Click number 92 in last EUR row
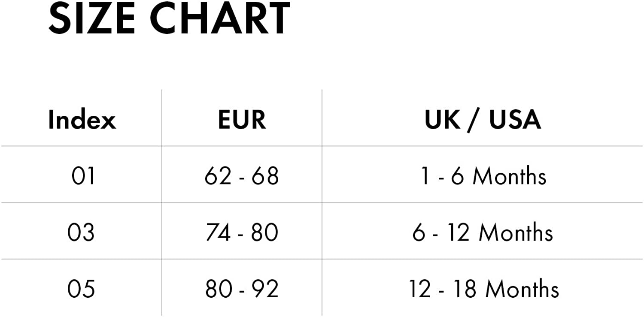Screen dimensions: 644x317 coord(265,289)
